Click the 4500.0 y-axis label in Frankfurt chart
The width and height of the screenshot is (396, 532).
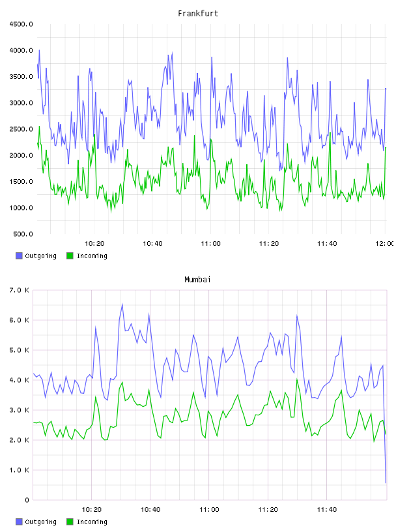(21, 24)
